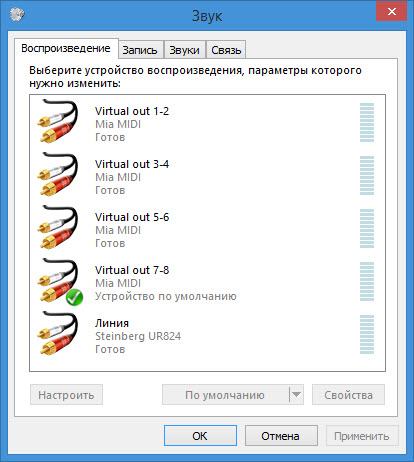Screen dimensions: 414x462
Task: Click the По умолчанию button
Action: click(x=225, y=395)
